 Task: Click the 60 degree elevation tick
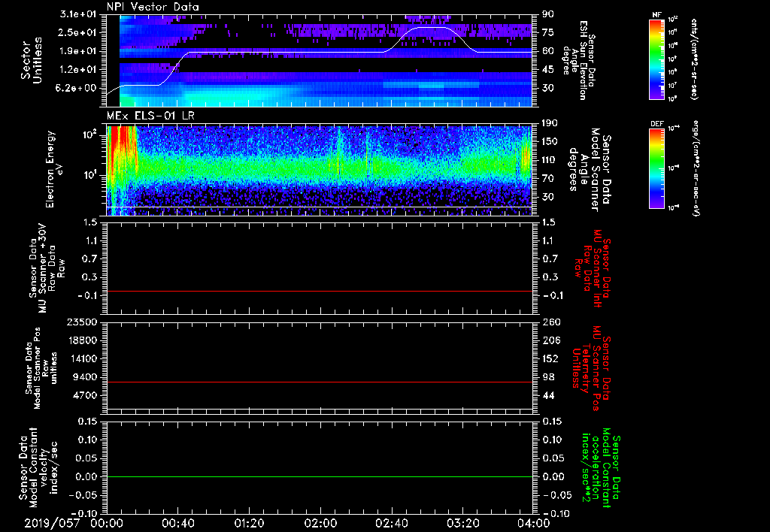(x=548, y=51)
